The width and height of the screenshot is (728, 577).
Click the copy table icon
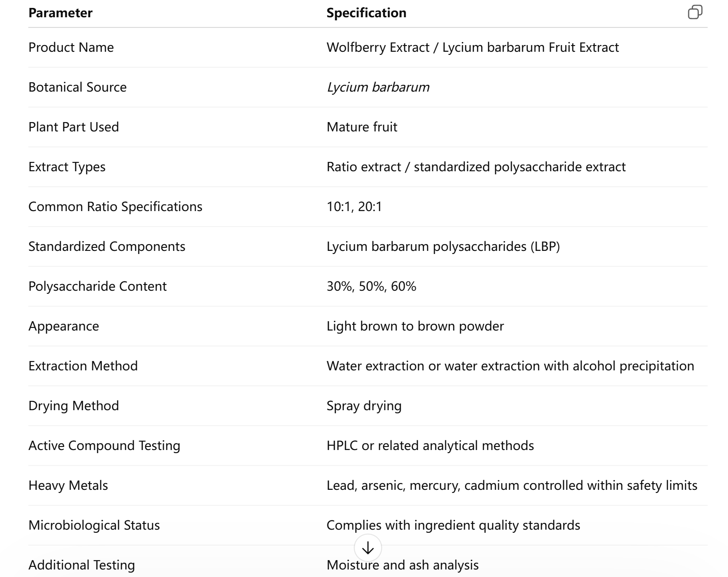click(x=695, y=12)
